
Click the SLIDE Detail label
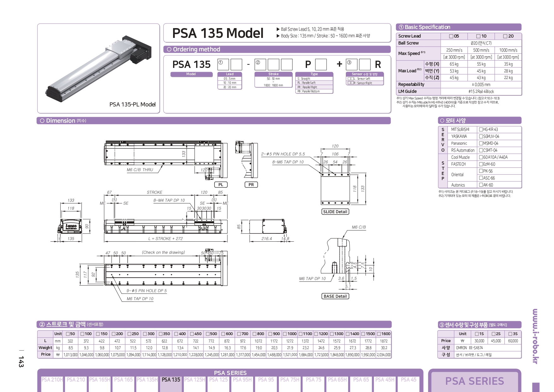[x=335, y=212]
